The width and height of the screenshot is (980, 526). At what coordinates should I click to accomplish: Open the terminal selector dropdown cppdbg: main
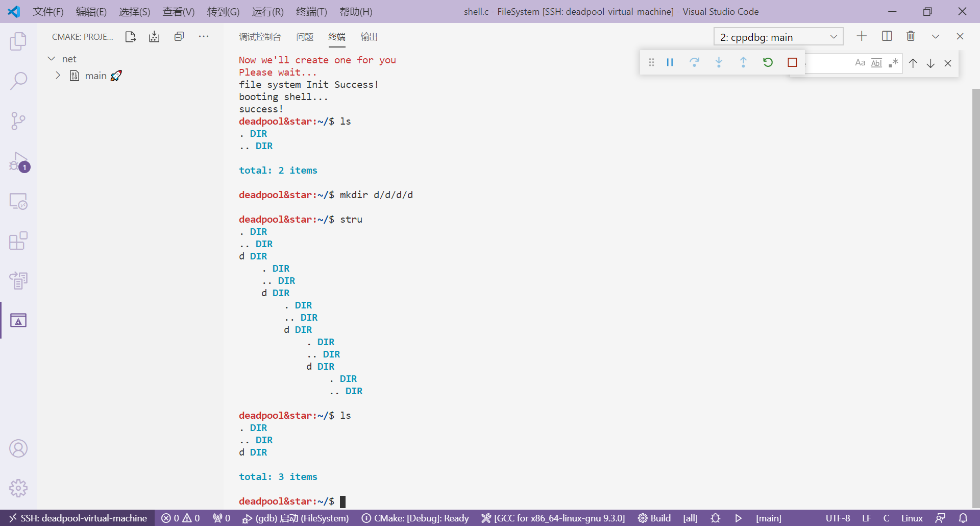[x=778, y=37]
